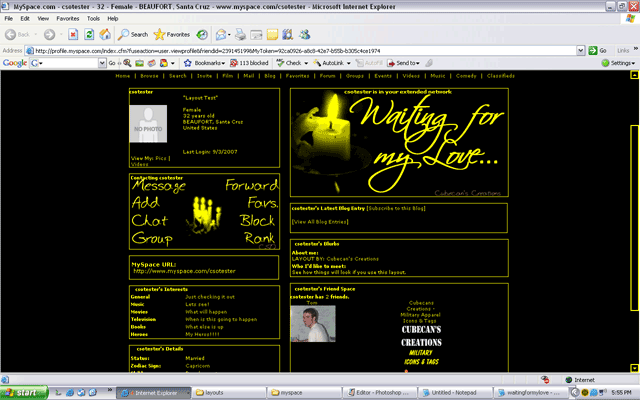Click the Google toolbar colorful tag icon
The image size is (640, 400).
164,63
